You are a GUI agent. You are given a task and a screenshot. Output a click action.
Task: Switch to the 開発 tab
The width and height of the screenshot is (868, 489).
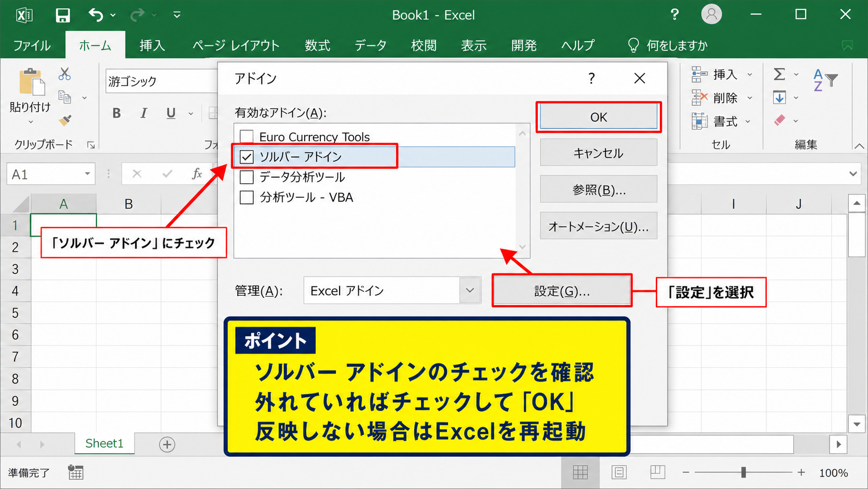(x=524, y=46)
